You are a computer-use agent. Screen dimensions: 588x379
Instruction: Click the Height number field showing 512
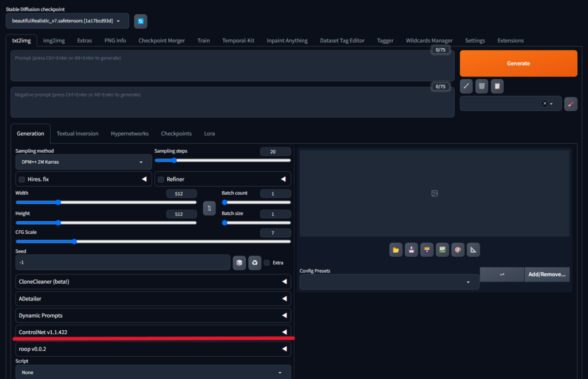click(x=181, y=214)
